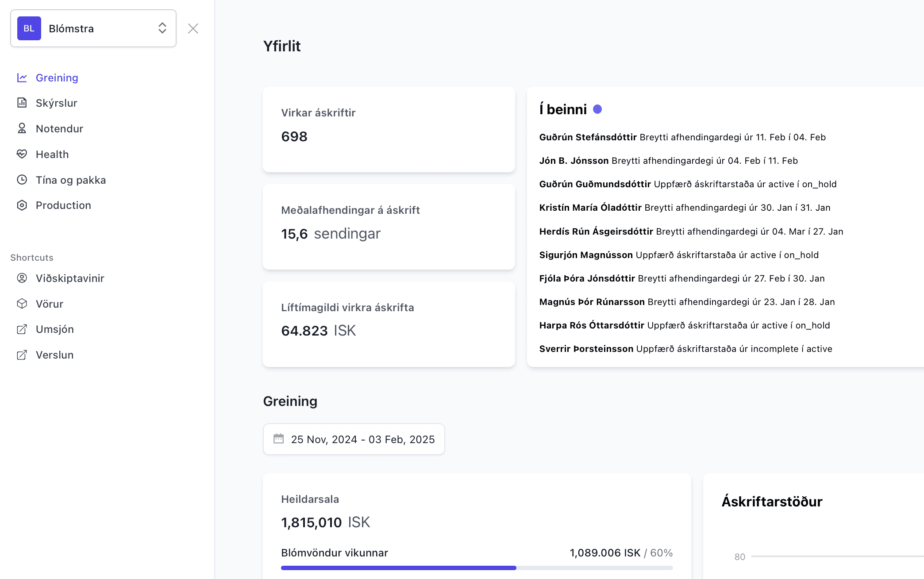Screen dimensions: 924x579
Task: Click the Tína og pakka clock icon
Action: [x=22, y=180]
